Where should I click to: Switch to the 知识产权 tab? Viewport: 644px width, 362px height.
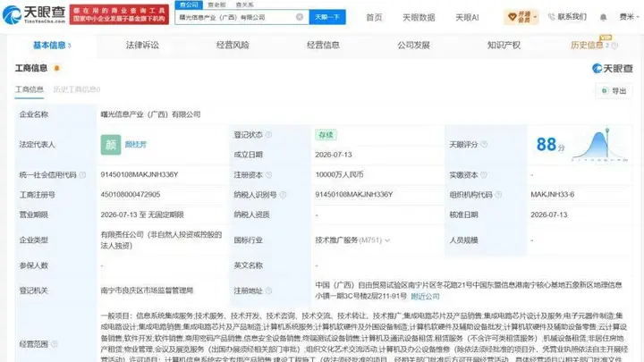[x=504, y=46]
